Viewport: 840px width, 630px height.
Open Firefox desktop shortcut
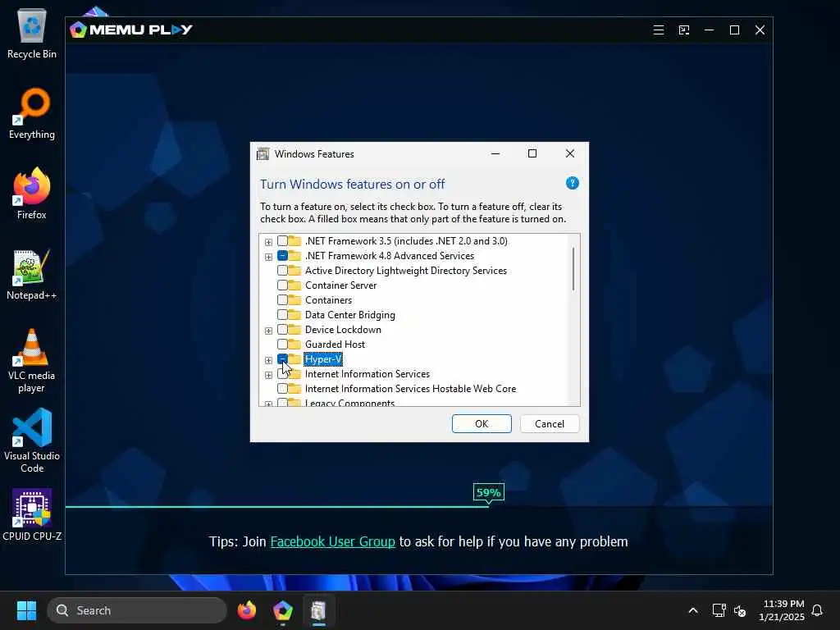(x=32, y=194)
